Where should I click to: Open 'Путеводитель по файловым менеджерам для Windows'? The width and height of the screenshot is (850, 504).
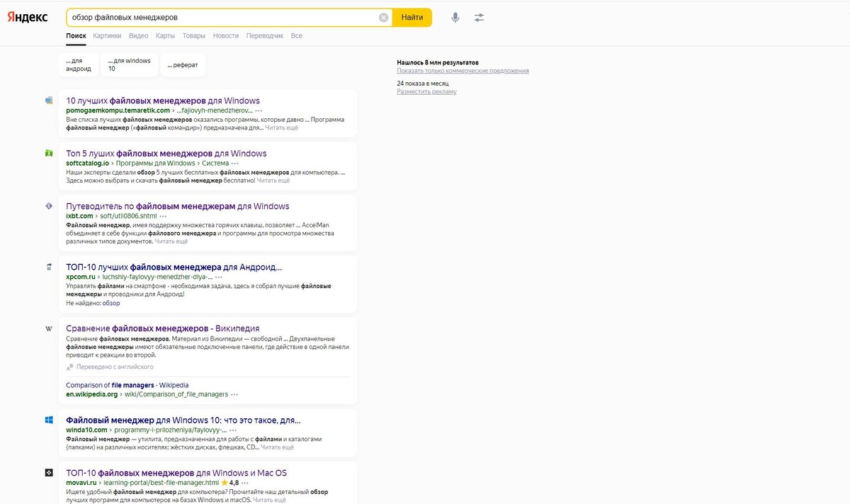[178, 206]
